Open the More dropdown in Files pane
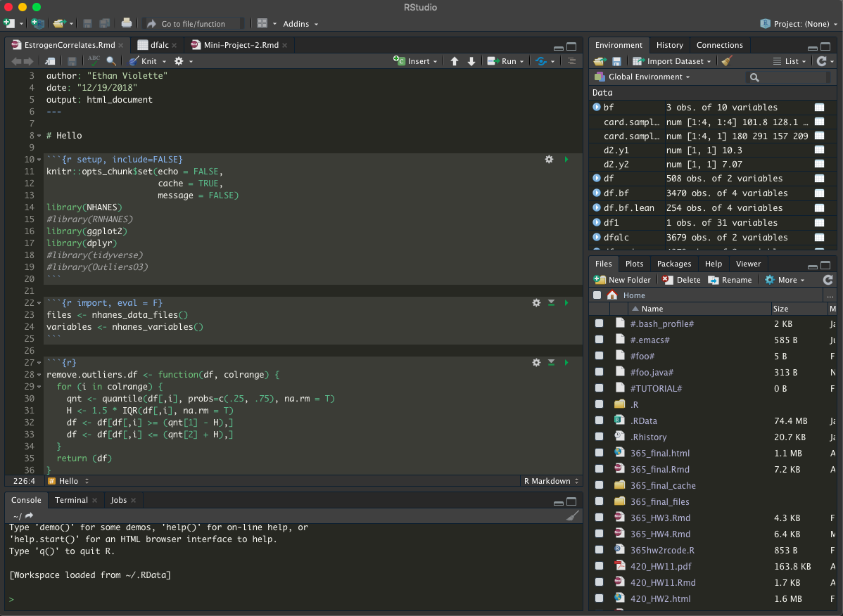 785,280
